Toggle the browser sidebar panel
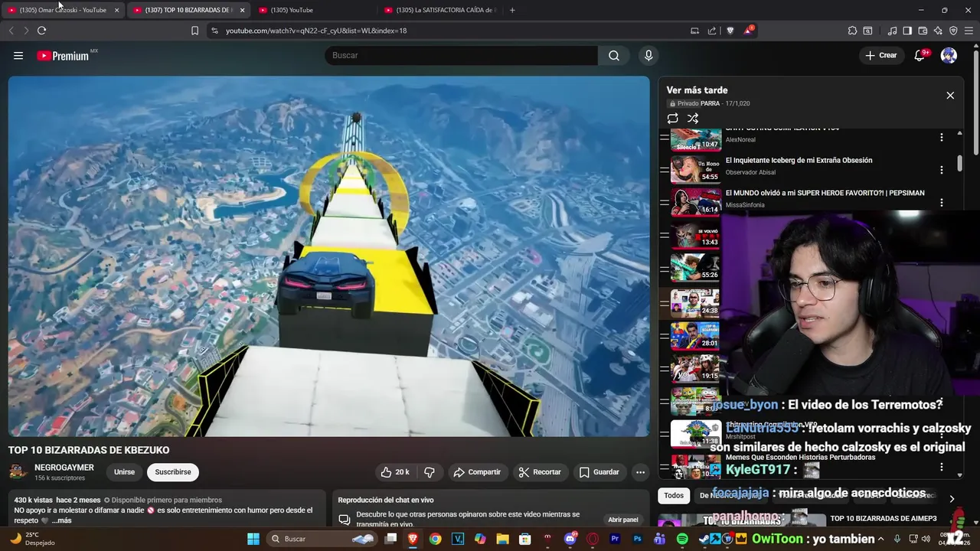 click(907, 31)
